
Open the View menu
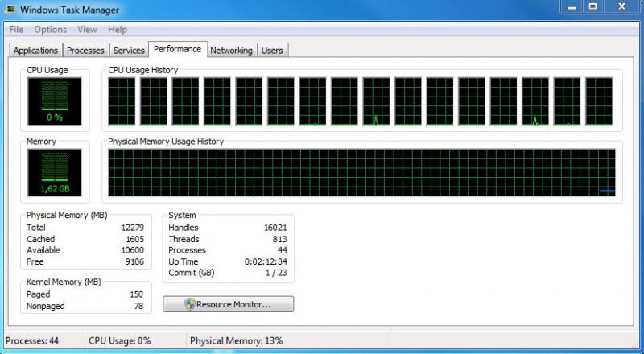pyautogui.click(x=87, y=30)
